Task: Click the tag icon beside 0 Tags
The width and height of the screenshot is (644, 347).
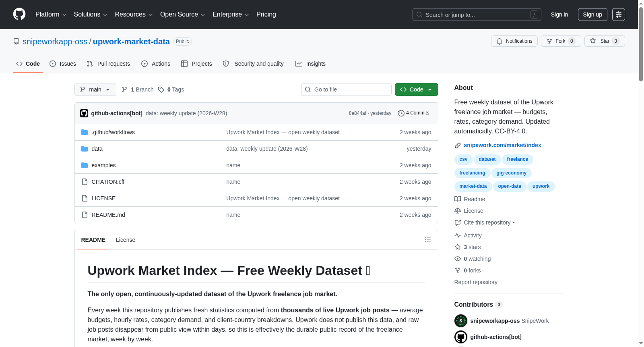Action: tap(161, 89)
